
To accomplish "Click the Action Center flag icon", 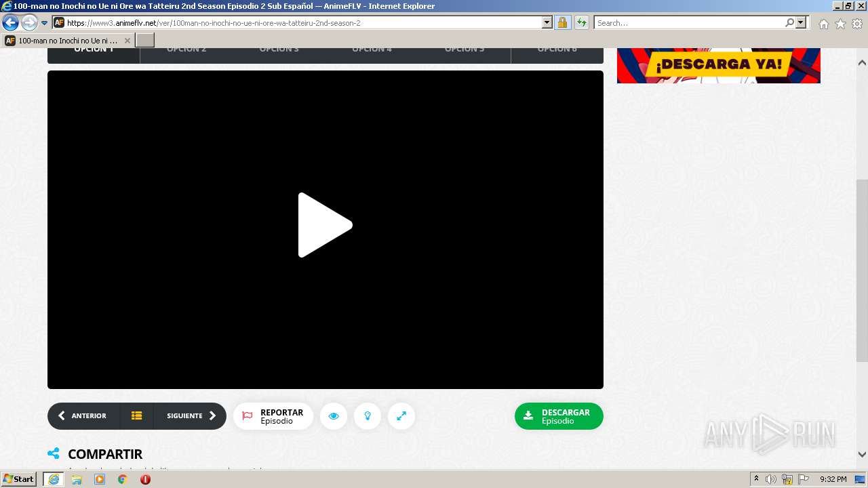I will click(x=804, y=479).
